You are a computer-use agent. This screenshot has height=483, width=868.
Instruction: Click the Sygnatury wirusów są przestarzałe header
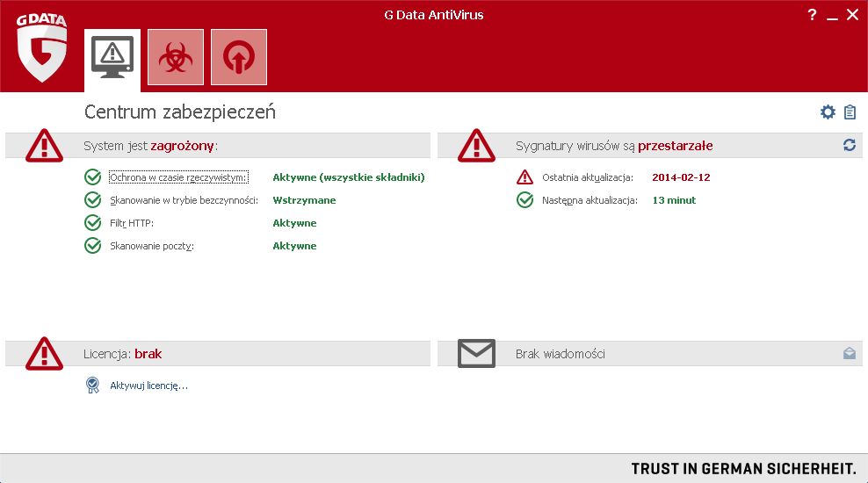click(x=614, y=146)
